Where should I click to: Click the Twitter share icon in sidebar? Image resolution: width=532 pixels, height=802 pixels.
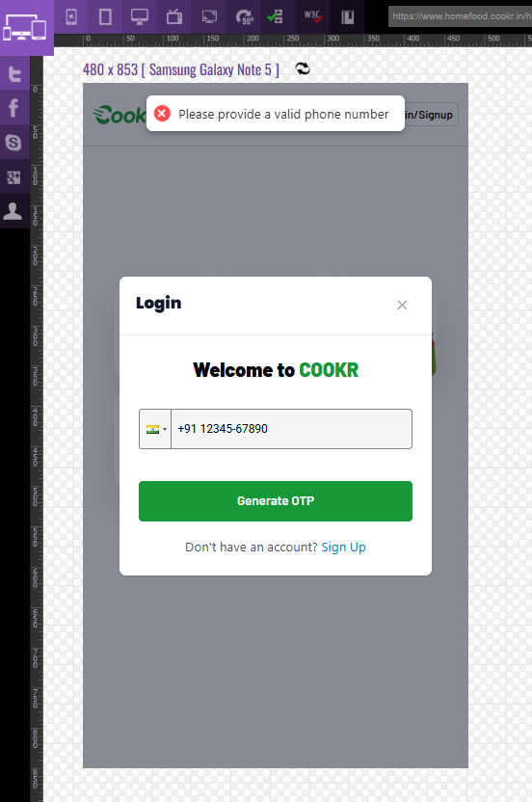click(14, 74)
